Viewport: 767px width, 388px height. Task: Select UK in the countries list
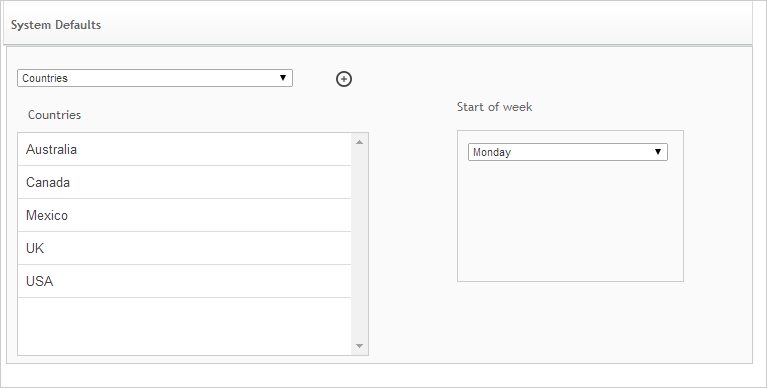(184, 248)
